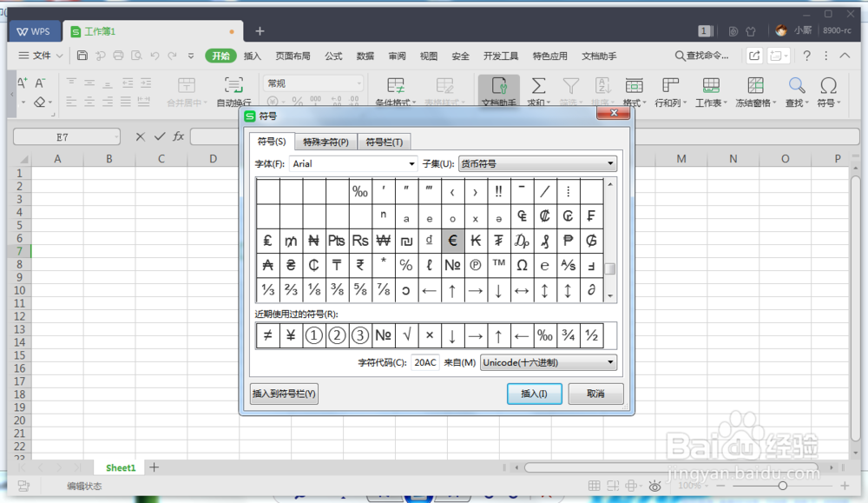The height and width of the screenshot is (503, 868).
Task: Click the fx insert function icon
Action: coord(178,136)
